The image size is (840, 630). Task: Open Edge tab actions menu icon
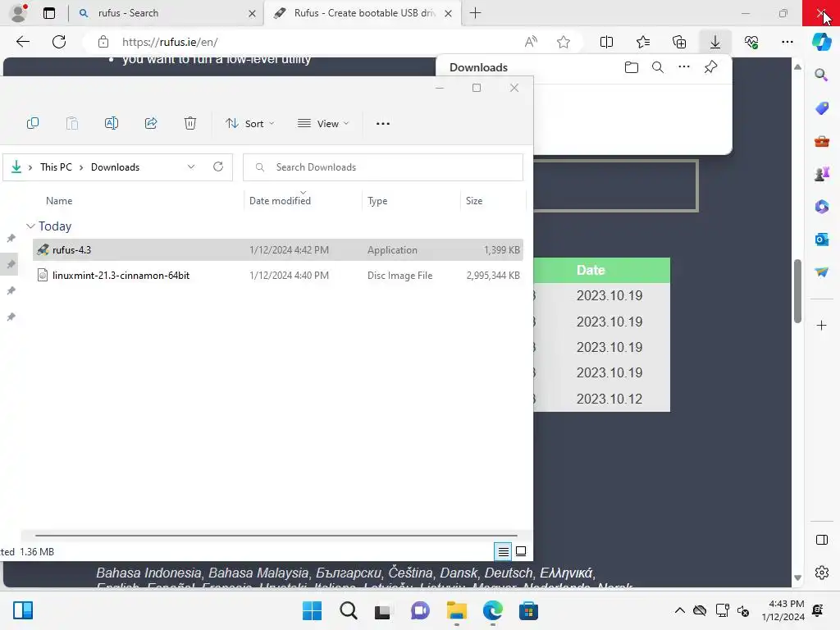[x=48, y=13]
